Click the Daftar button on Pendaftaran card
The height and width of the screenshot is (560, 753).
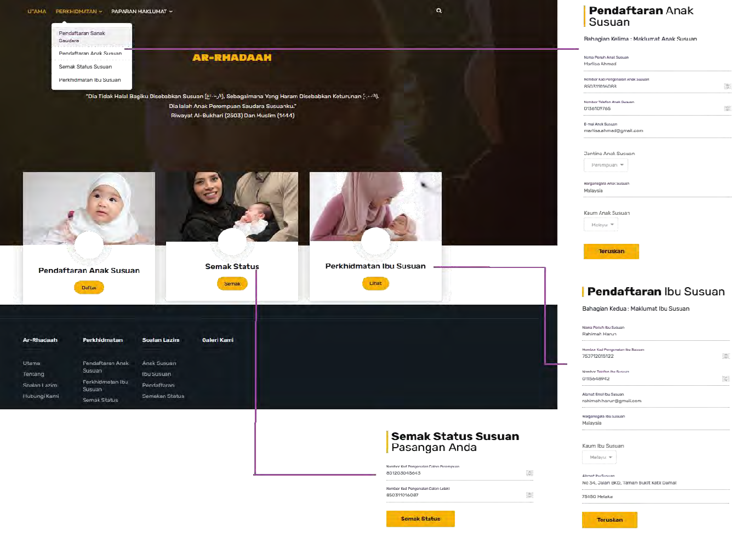(89, 288)
